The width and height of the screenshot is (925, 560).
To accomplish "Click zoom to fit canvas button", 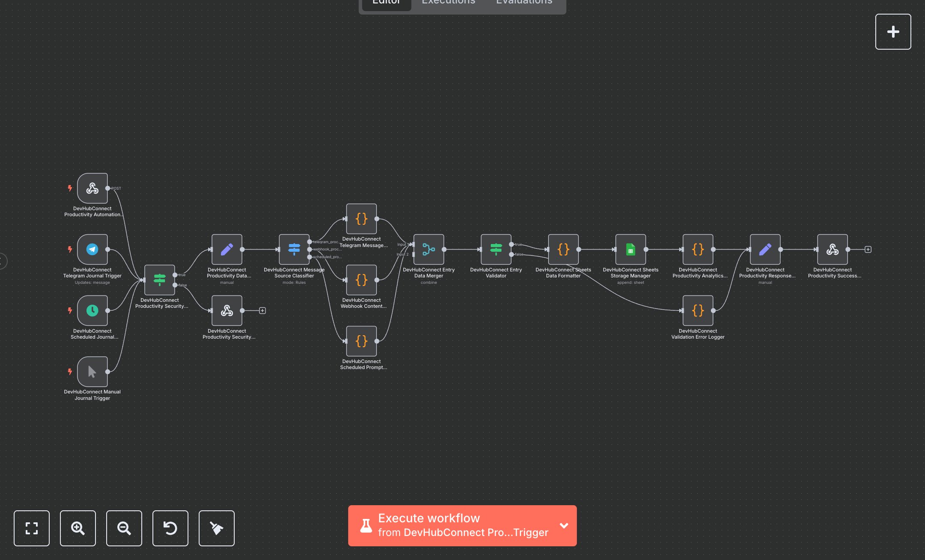I will (32, 528).
